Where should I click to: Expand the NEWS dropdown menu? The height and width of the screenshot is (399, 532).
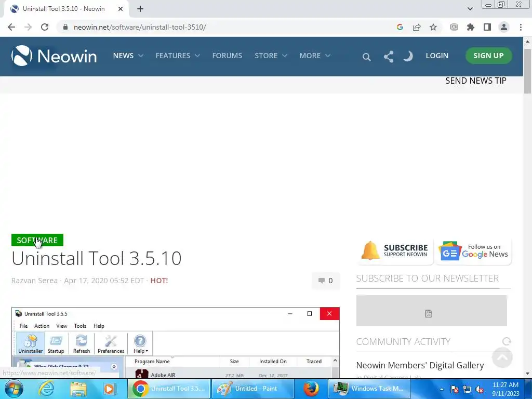pos(128,56)
